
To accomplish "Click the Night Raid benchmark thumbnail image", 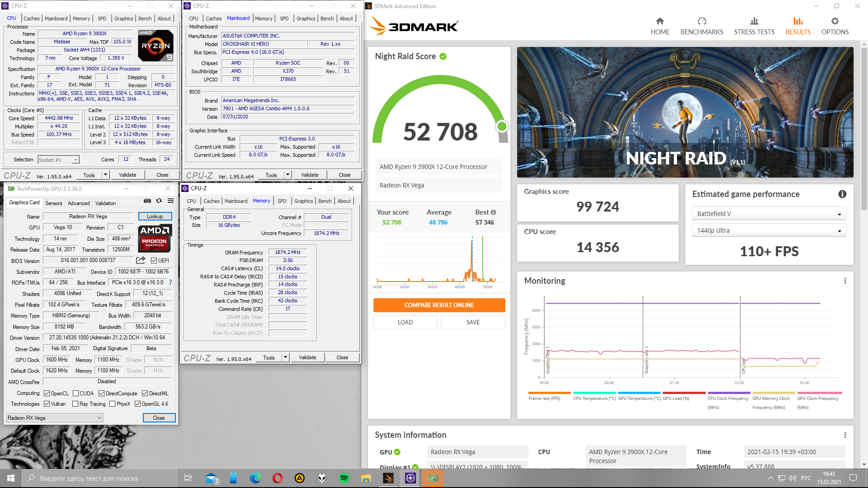I will coord(685,112).
